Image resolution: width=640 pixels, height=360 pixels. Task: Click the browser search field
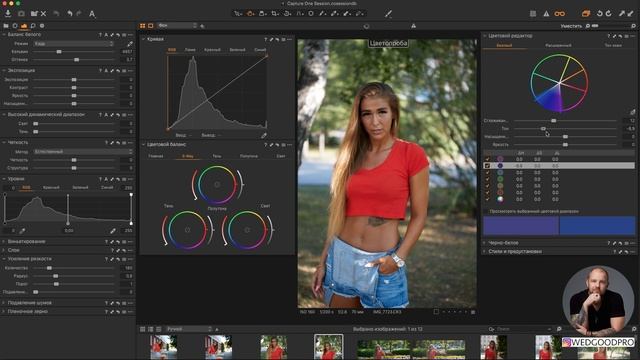tap(521, 329)
